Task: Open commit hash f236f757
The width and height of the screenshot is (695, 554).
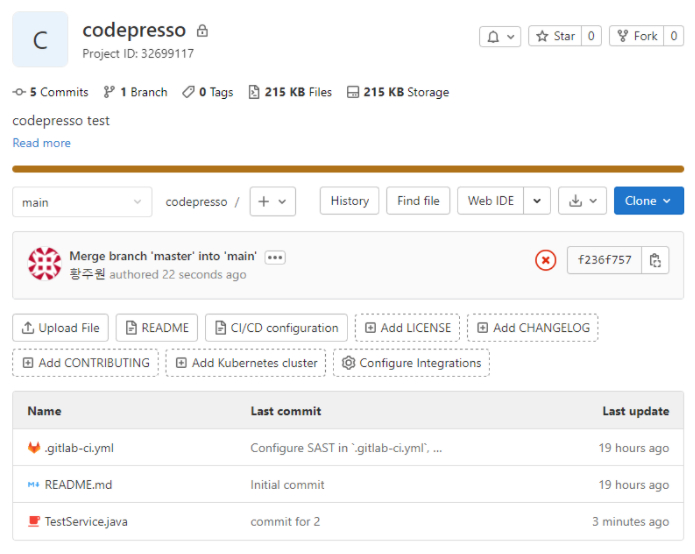Action: point(605,260)
